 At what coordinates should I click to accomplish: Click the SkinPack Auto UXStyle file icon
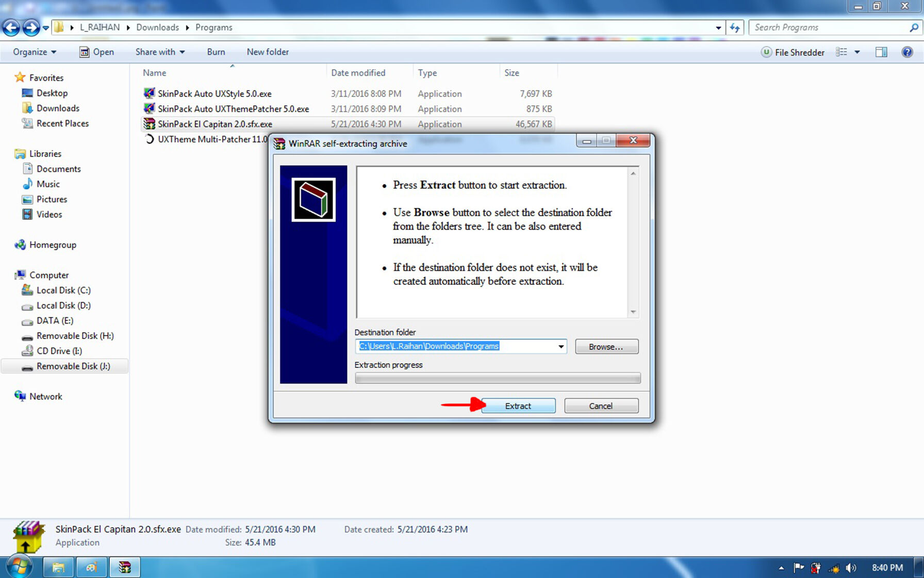(149, 93)
